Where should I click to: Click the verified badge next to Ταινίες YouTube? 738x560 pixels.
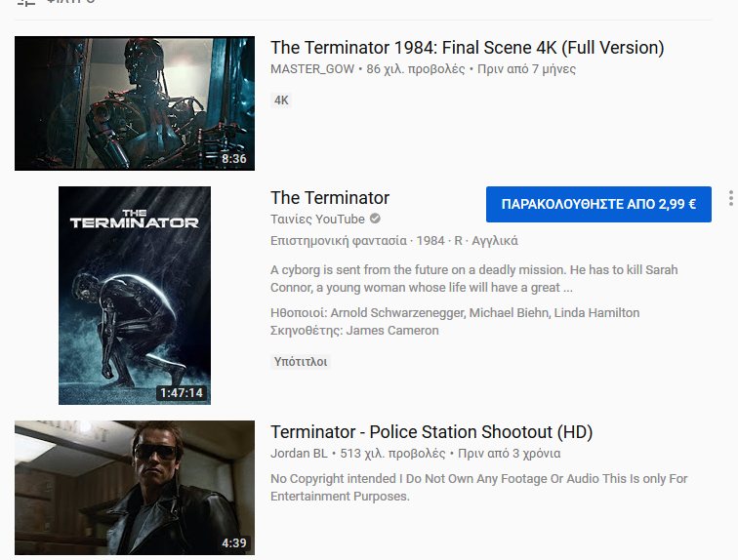375,219
